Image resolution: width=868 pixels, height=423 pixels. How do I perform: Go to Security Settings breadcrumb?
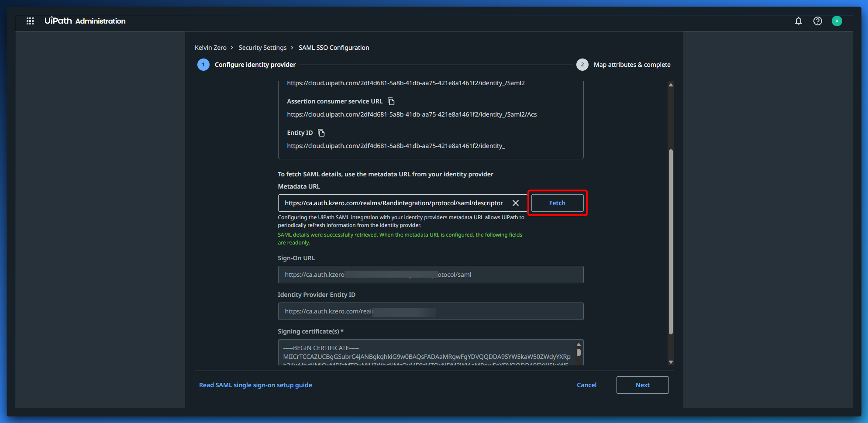click(x=262, y=48)
